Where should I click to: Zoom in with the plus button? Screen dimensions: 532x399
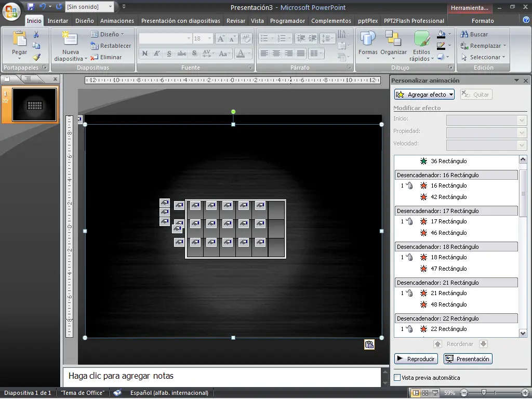(526, 393)
